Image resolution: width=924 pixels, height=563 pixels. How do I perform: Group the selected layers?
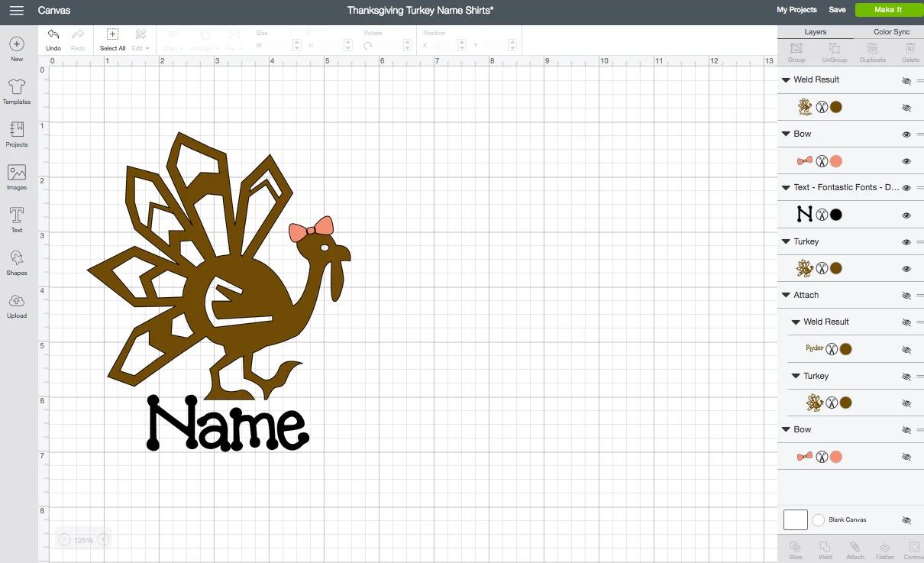[796, 53]
